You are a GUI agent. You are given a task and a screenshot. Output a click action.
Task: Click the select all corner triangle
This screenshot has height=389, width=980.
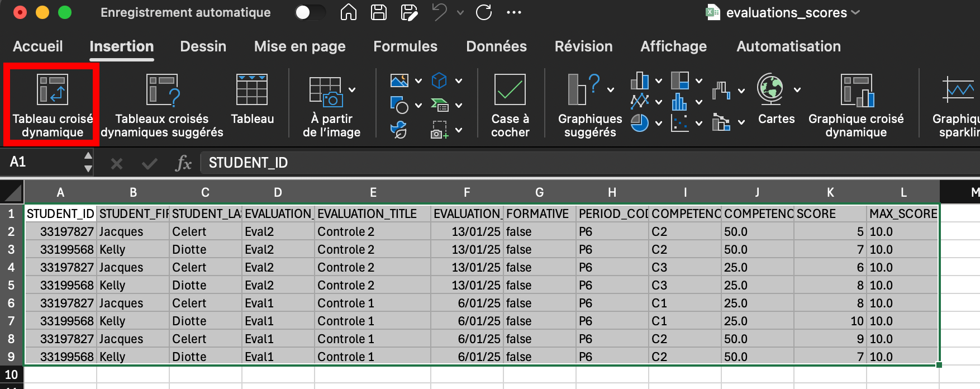[x=12, y=193]
